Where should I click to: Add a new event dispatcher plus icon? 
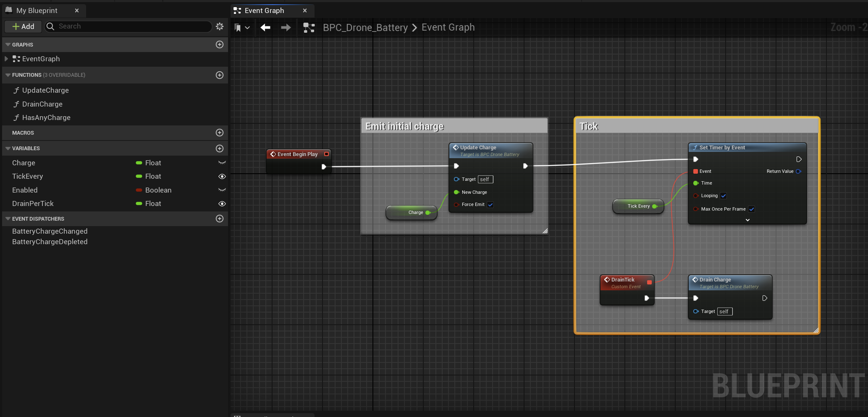(220, 219)
